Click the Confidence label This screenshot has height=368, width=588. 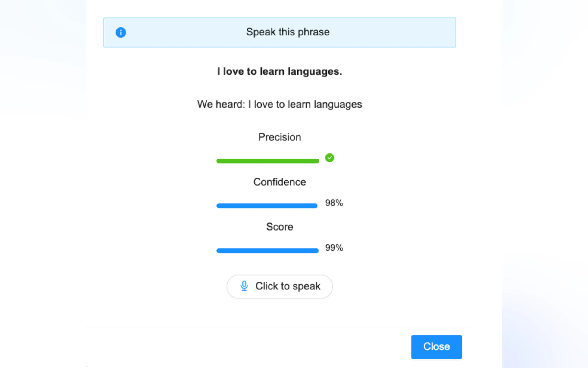[x=280, y=182]
